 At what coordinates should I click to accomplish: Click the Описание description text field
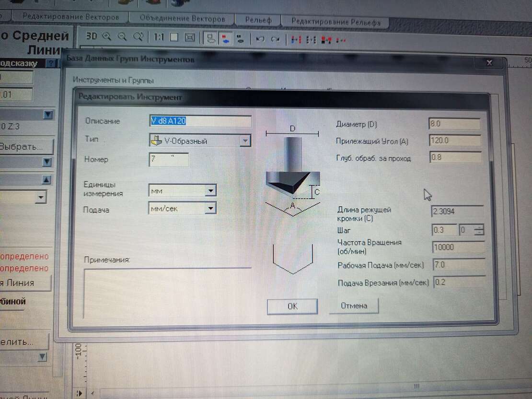[200, 121]
